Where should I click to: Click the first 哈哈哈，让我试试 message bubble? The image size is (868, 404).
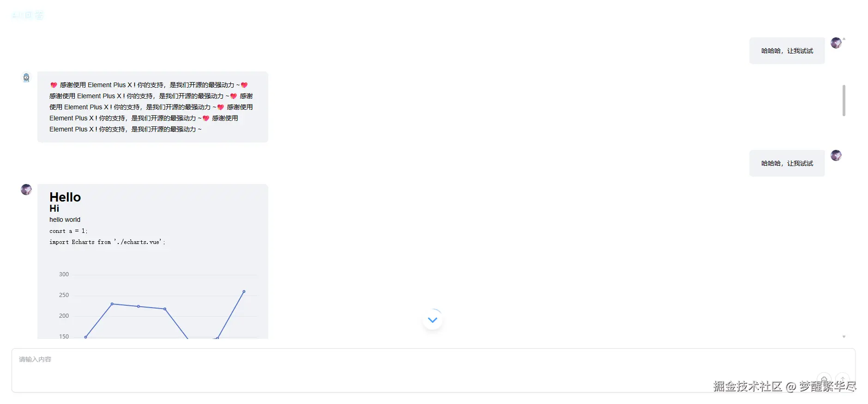pyautogui.click(x=787, y=51)
